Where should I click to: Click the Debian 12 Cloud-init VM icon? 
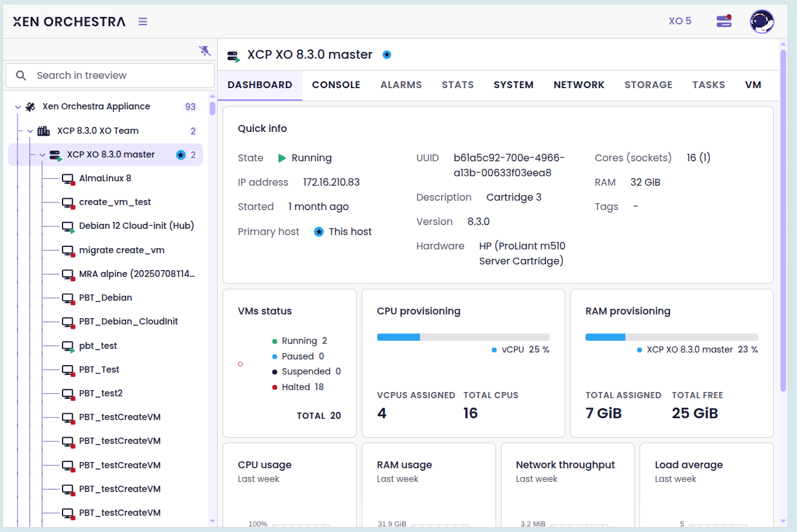[68, 227]
